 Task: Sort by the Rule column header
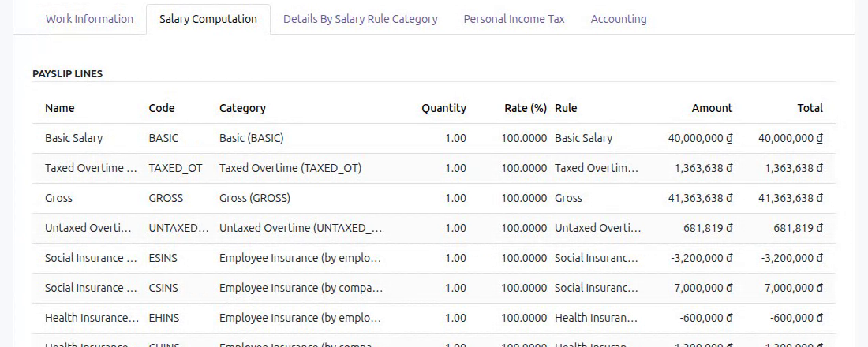(566, 109)
